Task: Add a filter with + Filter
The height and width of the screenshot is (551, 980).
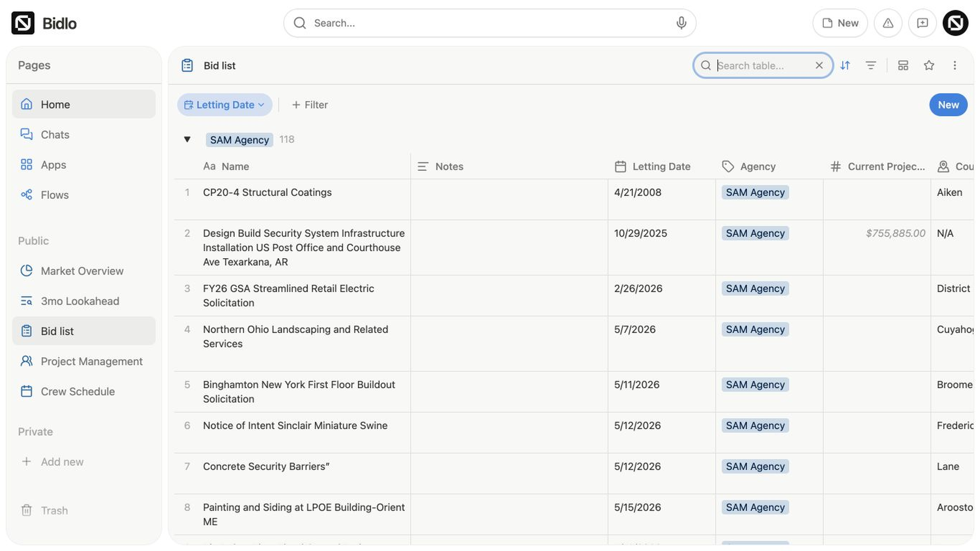Action: point(310,105)
